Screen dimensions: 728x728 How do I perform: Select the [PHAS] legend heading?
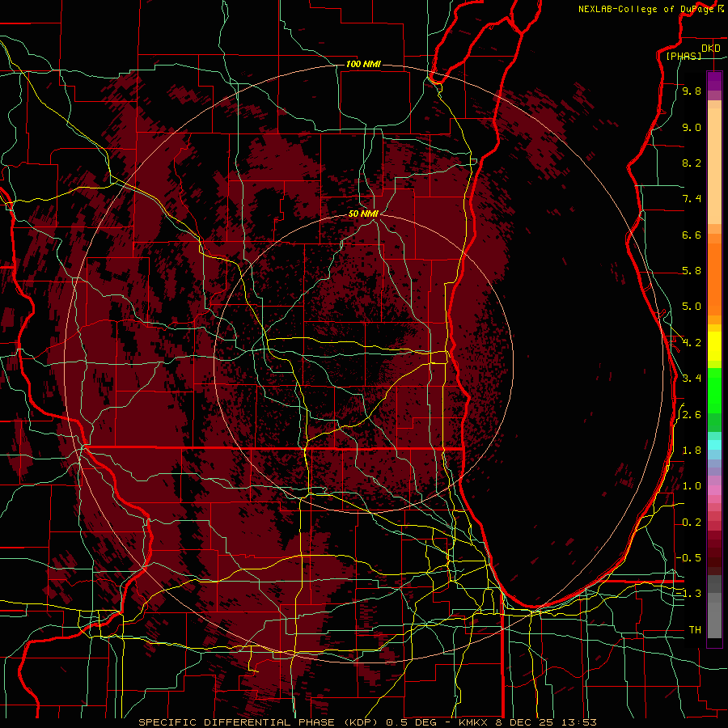[684, 56]
